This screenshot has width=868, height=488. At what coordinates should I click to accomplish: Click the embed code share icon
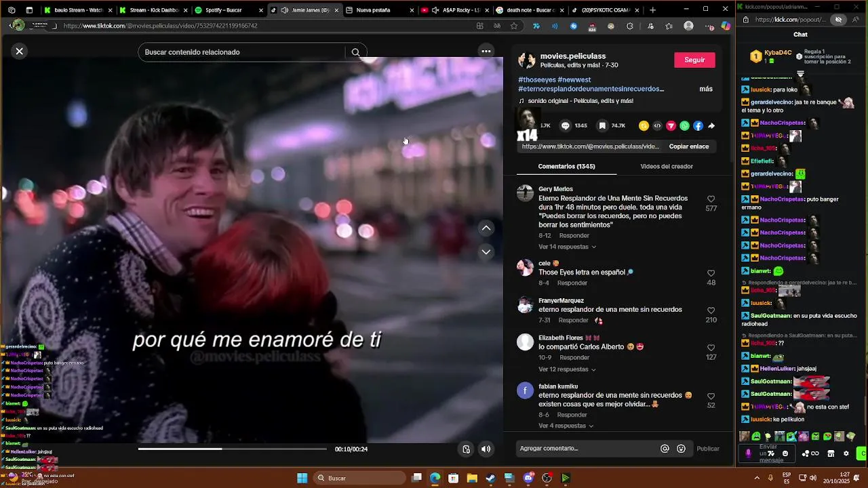coord(657,125)
